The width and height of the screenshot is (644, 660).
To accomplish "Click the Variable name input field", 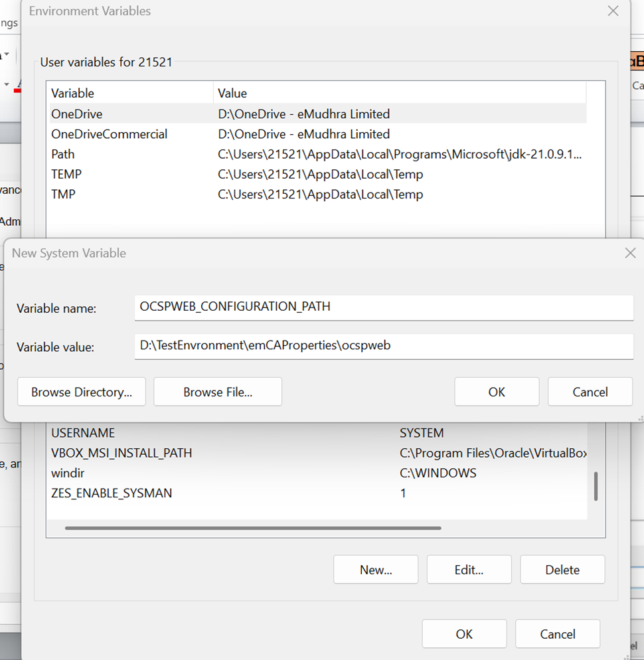I will [384, 307].
